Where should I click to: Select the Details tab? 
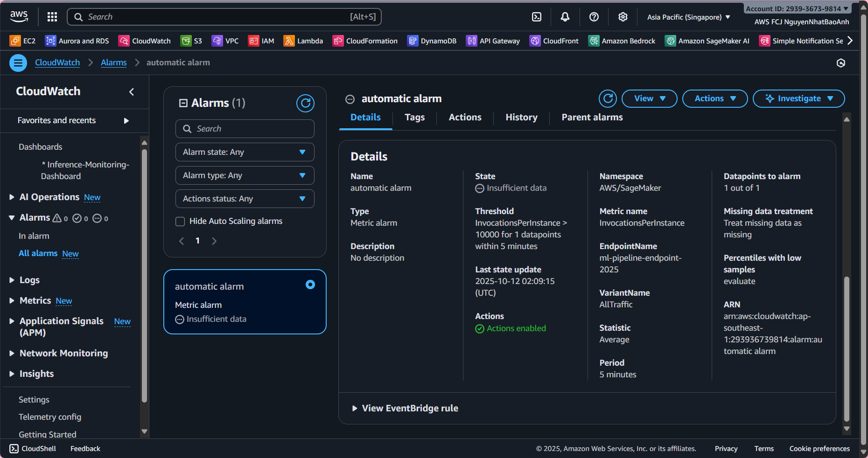click(365, 117)
